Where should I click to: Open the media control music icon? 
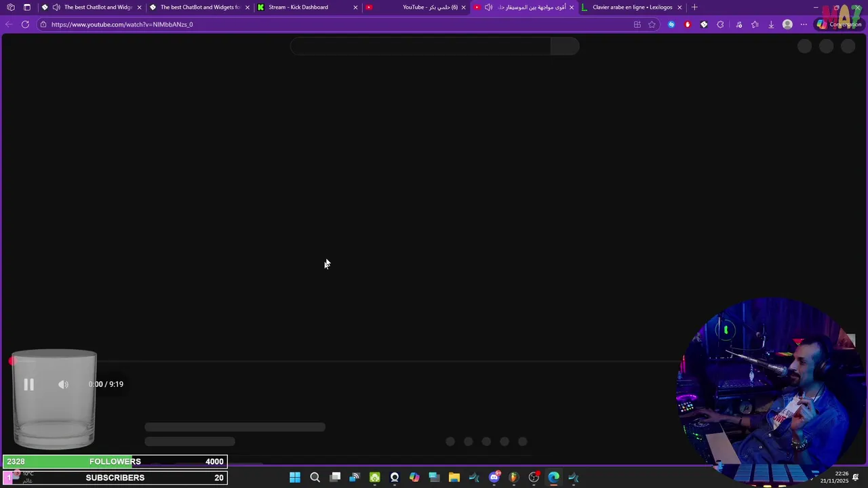pos(738,24)
